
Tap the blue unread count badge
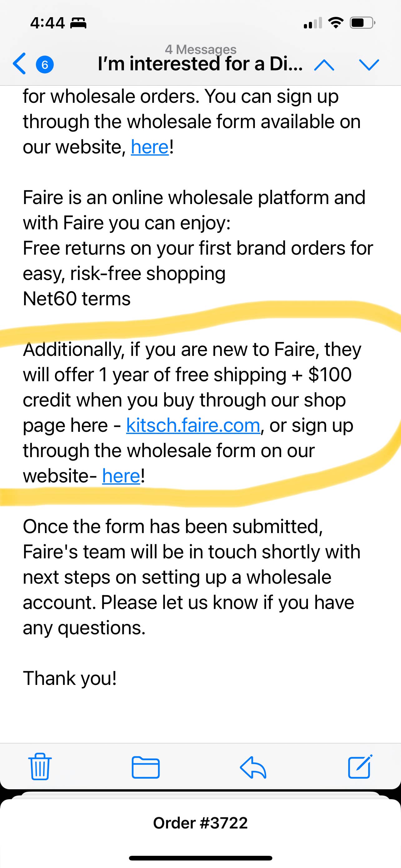[45, 64]
